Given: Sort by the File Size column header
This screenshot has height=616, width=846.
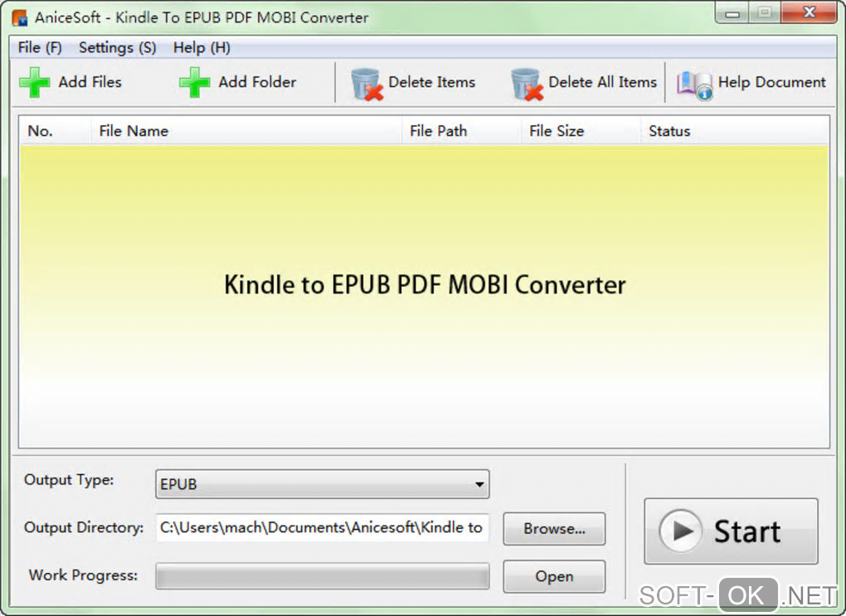Looking at the screenshot, I should 581,130.
